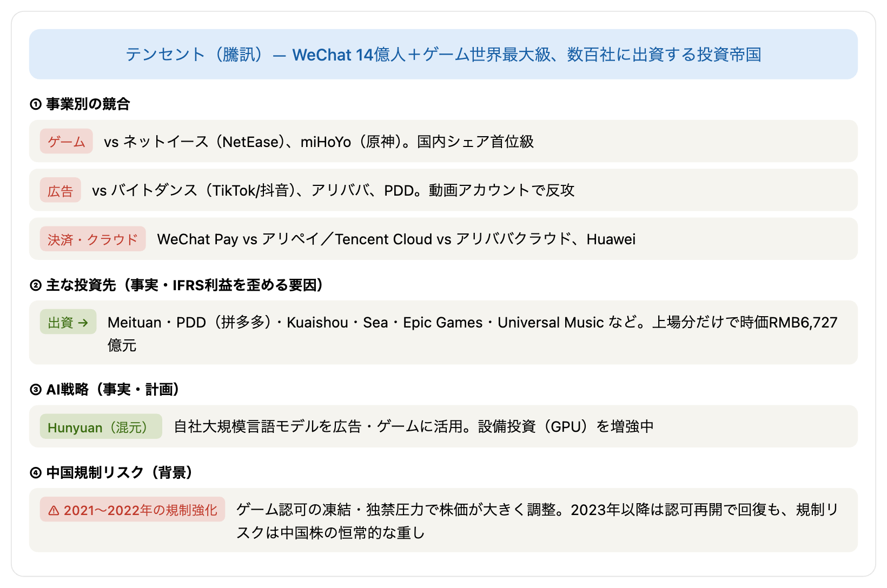Screen dimensions: 887x588
Task: Click heading ② 主な投資先（事実・IFRS利益を歪める要因）
Action: (x=176, y=285)
